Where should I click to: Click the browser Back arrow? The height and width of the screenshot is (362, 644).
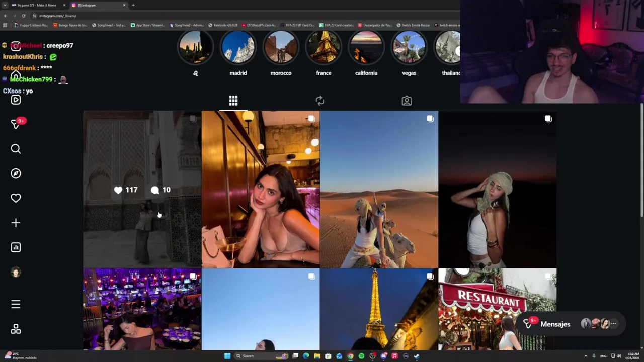[x=5, y=16]
